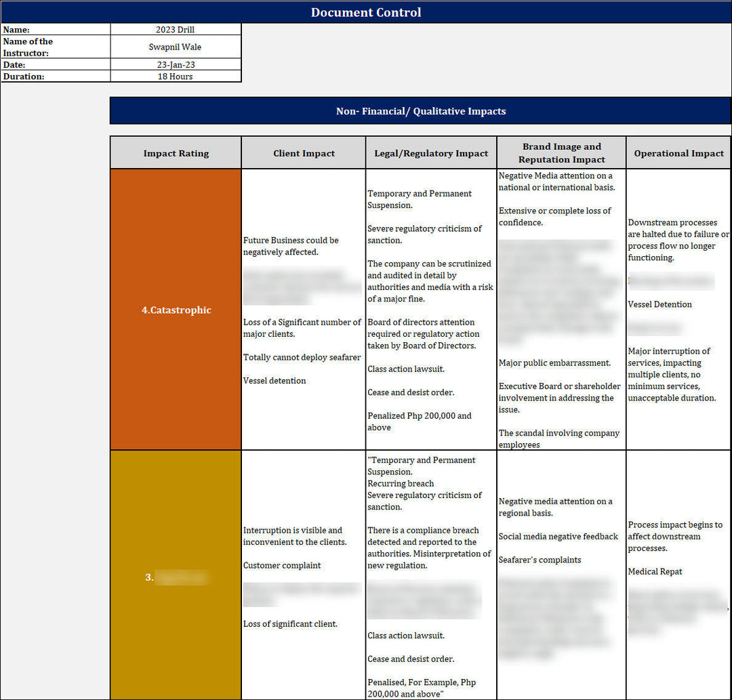732x700 pixels.
Task: Click the 23-Jan-23 date cell
Action: (176, 64)
